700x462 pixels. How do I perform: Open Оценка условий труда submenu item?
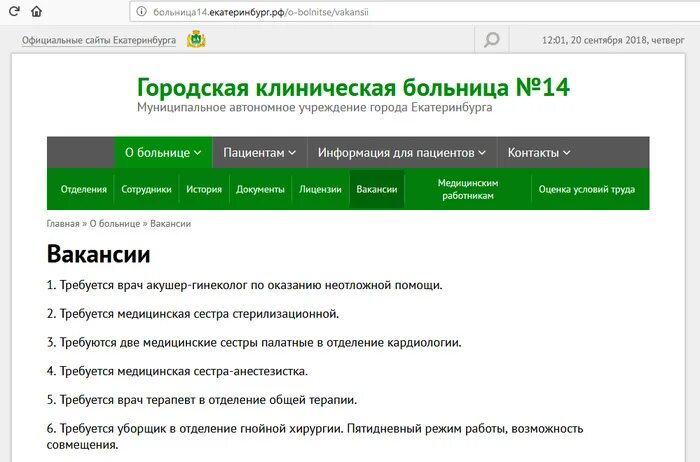click(x=587, y=189)
